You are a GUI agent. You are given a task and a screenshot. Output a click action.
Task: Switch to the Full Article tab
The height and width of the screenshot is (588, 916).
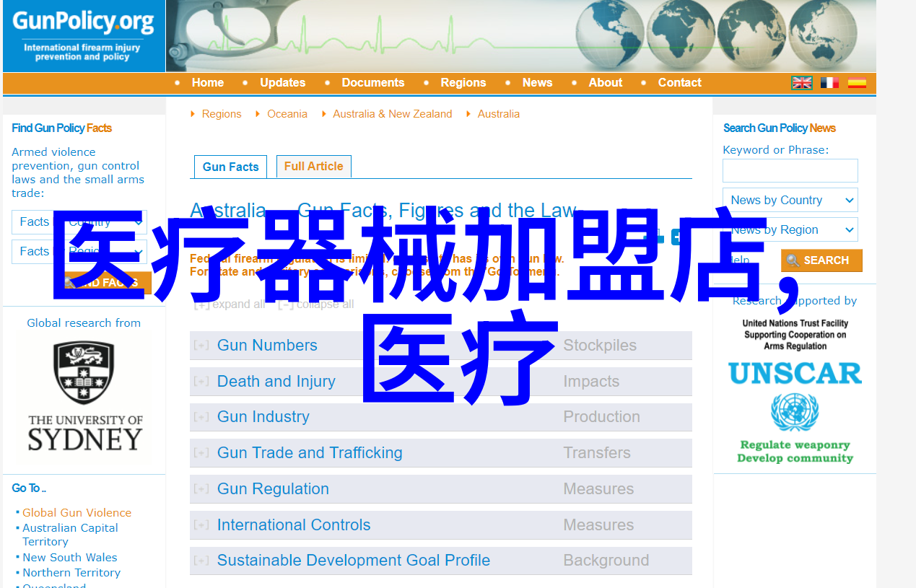[x=313, y=166]
